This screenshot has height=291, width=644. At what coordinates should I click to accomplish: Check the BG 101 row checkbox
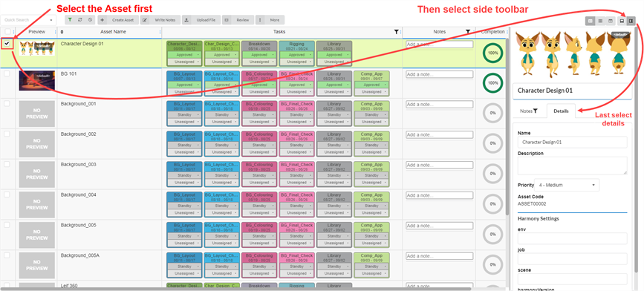pos(7,73)
